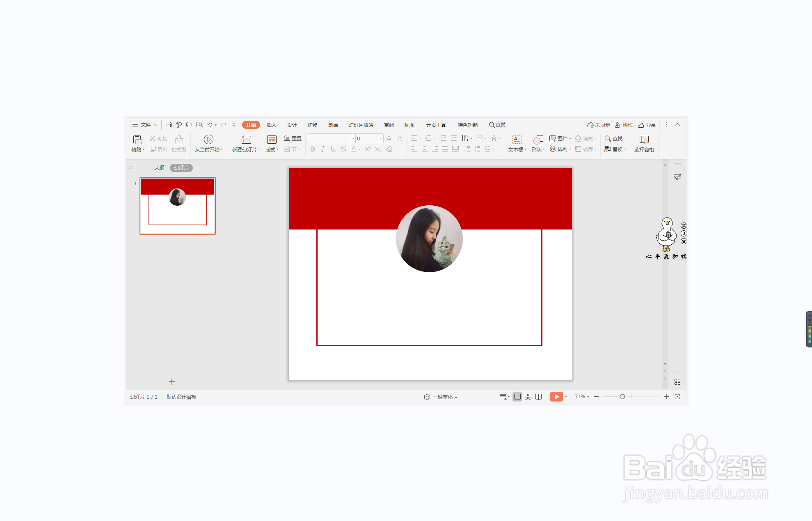
Task: Open the 版式 layout dropdown
Action: click(x=272, y=150)
